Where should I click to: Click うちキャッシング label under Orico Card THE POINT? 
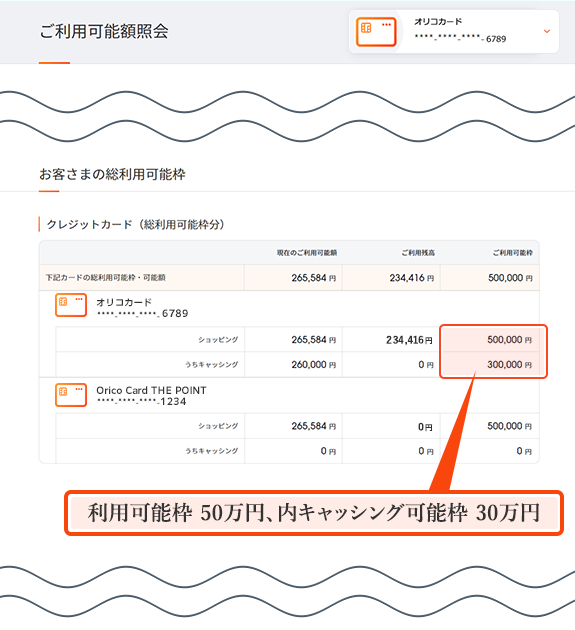(211, 451)
